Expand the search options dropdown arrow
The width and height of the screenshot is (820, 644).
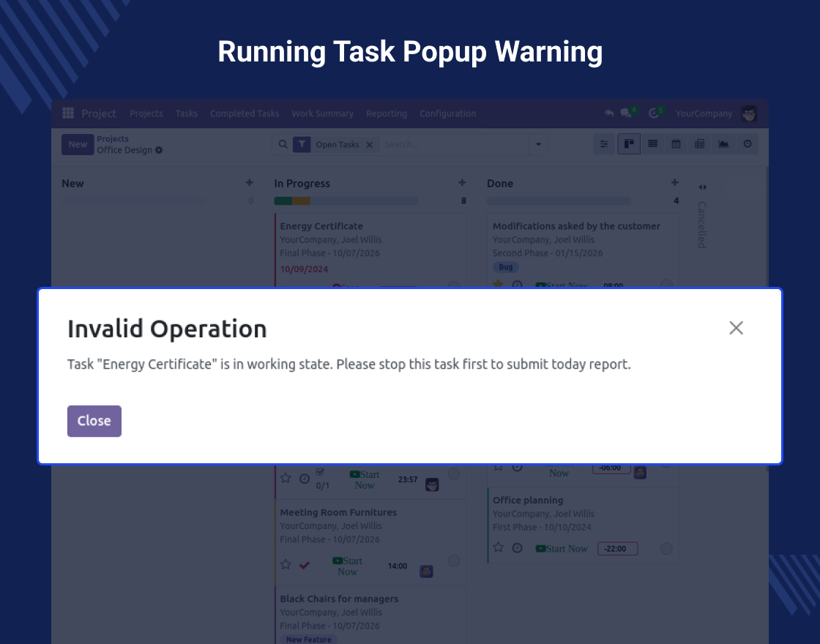(x=538, y=144)
